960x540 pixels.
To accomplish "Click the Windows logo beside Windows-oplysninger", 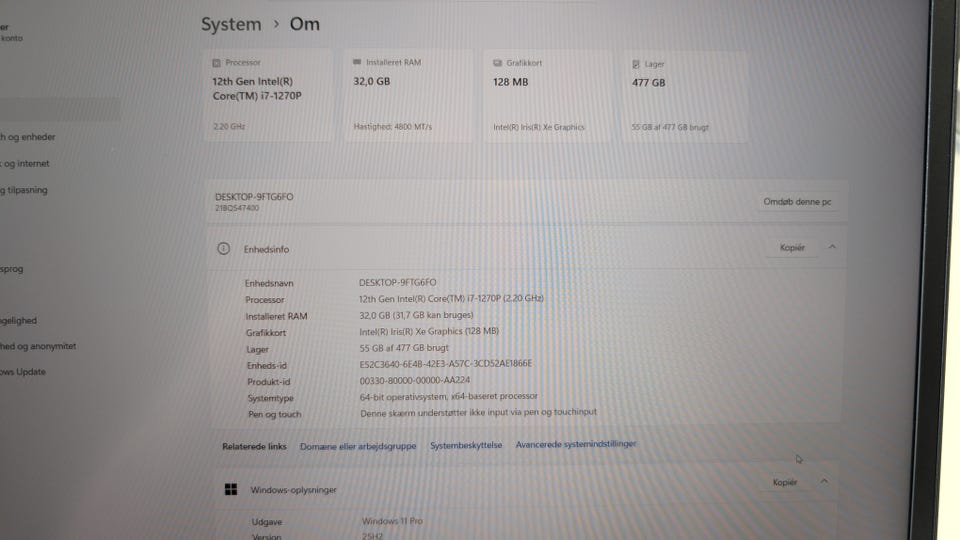I will pyautogui.click(x=231, y=489).
